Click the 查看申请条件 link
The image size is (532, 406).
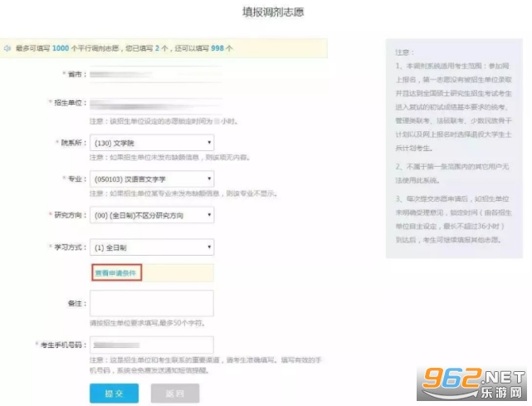(115, 273)
